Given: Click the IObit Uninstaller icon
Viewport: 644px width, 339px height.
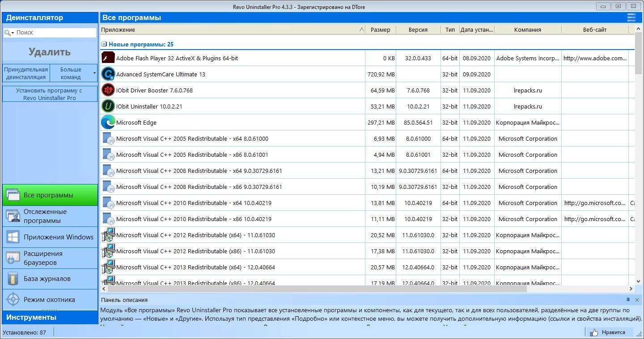Looking at the screenshot, I should point(108,106).
